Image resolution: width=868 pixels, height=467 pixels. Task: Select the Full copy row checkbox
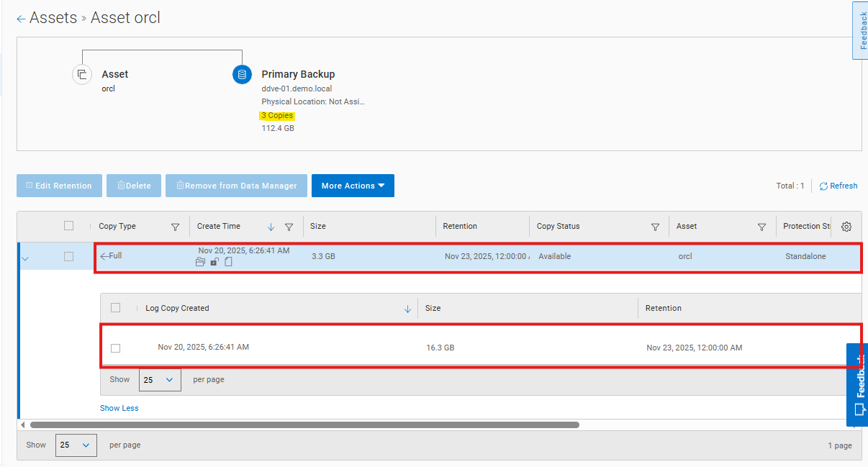pyautogui.click(x=69, y=256)
